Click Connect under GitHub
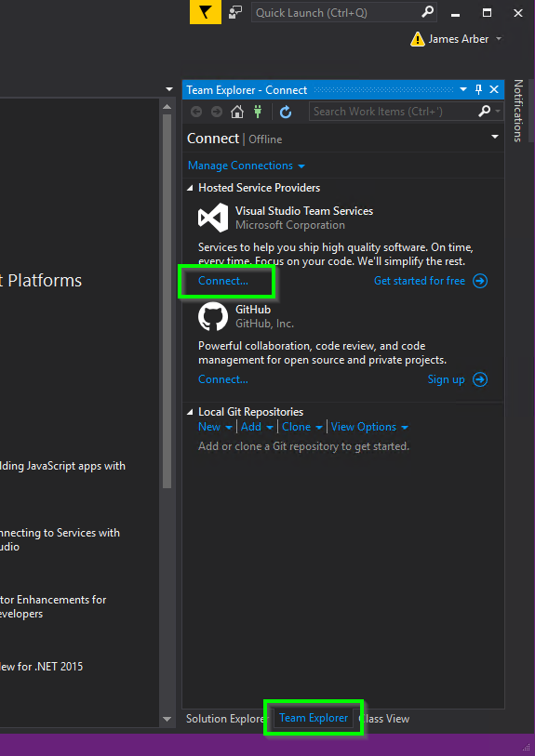535x756 pixels. 223,379
